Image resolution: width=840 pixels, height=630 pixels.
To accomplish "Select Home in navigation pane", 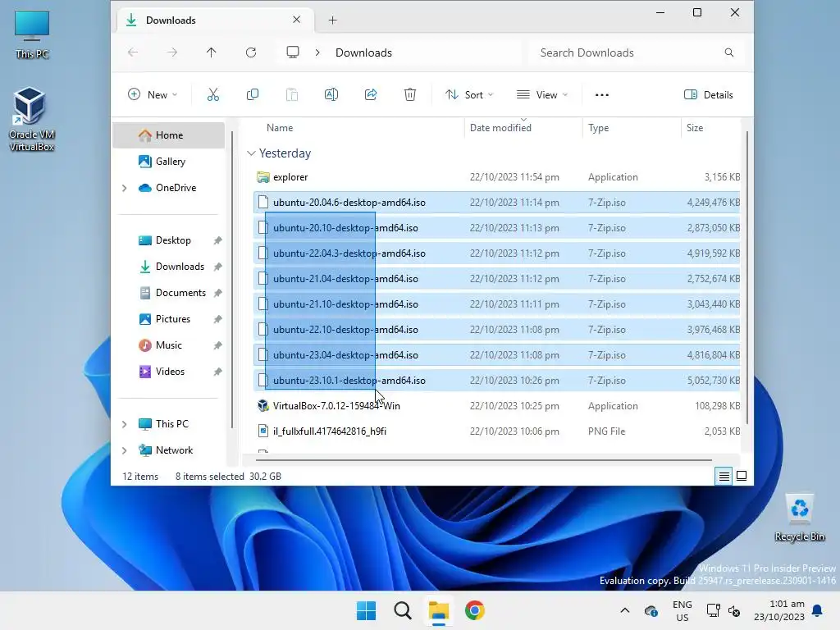I will [x=169, y=135].
